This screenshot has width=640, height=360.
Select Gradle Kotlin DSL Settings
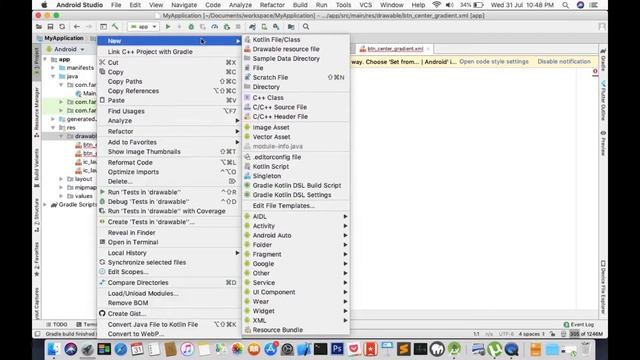click(296, 195)
